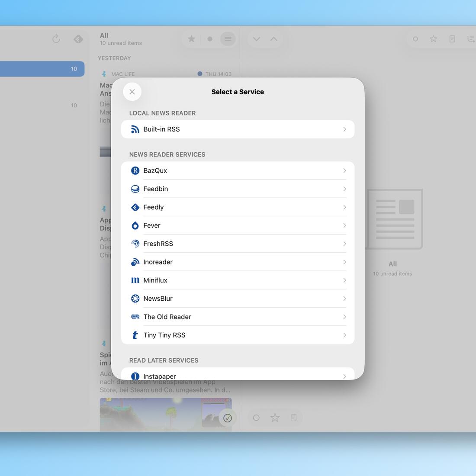Open reader view icon in top toolbar

[x=452, y=39]
